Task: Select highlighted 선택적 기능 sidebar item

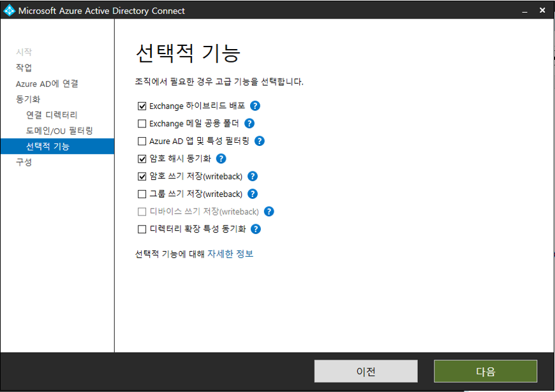Action: (x=57, y=146)
